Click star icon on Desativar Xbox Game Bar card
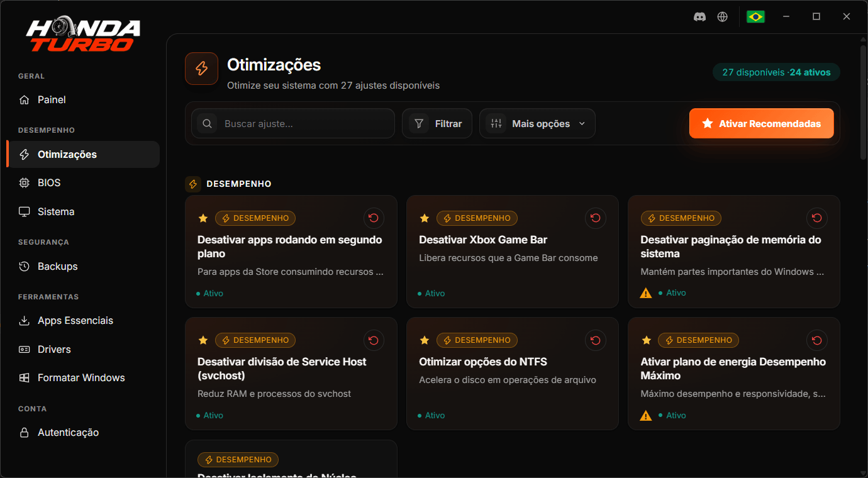868x478 pixels. coord(425,218)
